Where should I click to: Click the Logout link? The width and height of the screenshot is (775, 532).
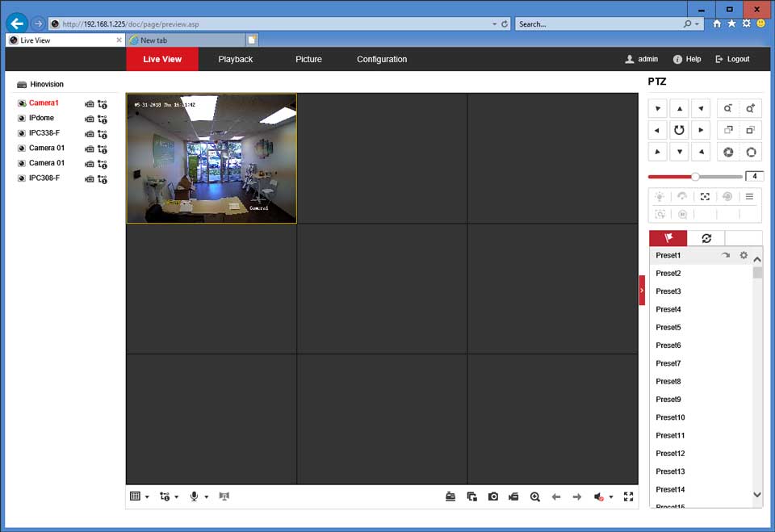pos(732,59)
